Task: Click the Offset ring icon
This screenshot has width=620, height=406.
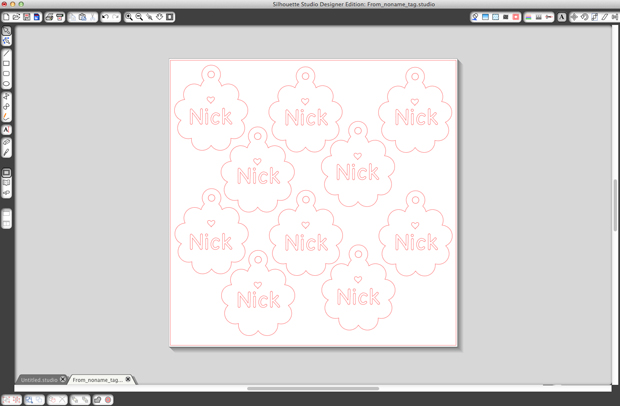Action: (x=108, y=400)
